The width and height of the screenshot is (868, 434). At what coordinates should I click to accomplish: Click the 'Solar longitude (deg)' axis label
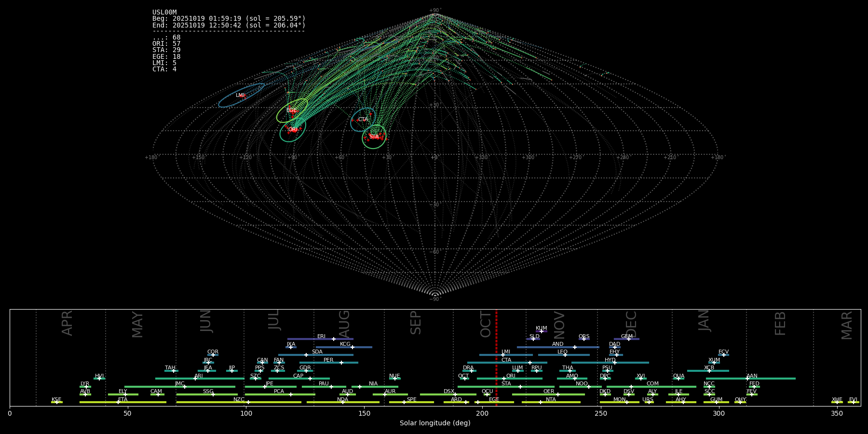tap(435, 423)
